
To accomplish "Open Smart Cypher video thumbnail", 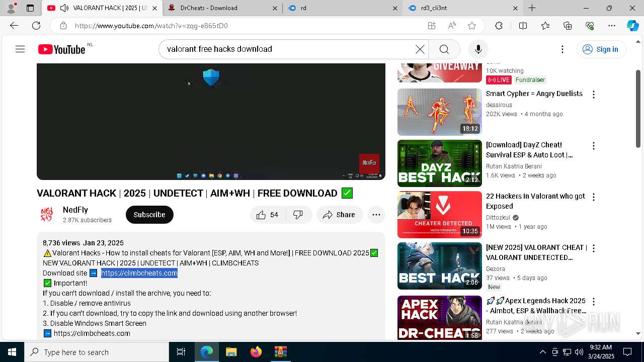I will 440,112.
